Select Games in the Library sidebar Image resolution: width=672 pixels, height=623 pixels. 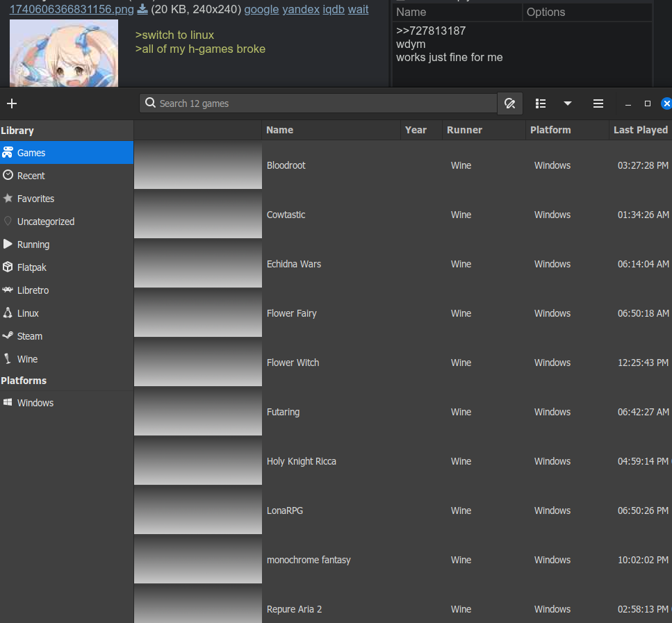coord(67,153)
